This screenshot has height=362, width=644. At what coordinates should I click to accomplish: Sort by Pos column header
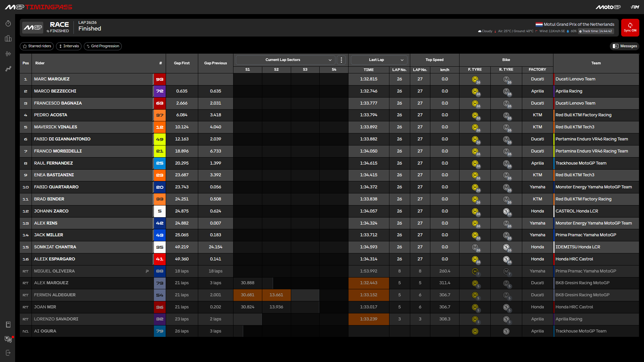point(25,63)
